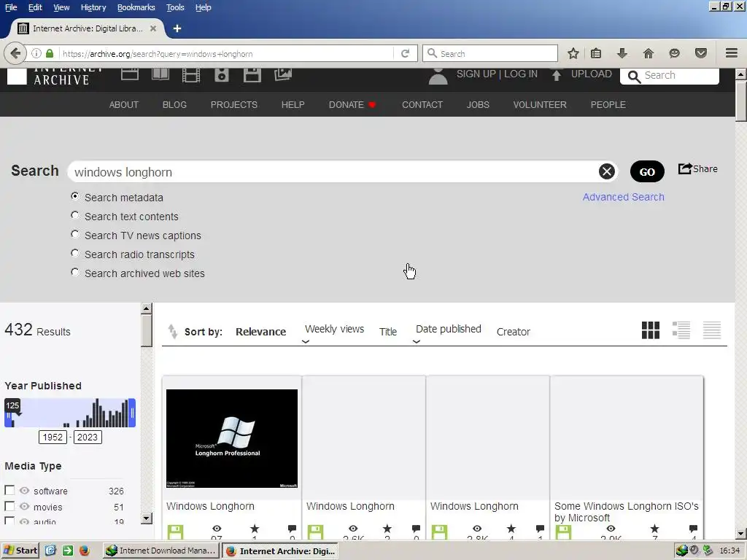
Task: Click the windows longhorn search field
Action: point(333,171)
